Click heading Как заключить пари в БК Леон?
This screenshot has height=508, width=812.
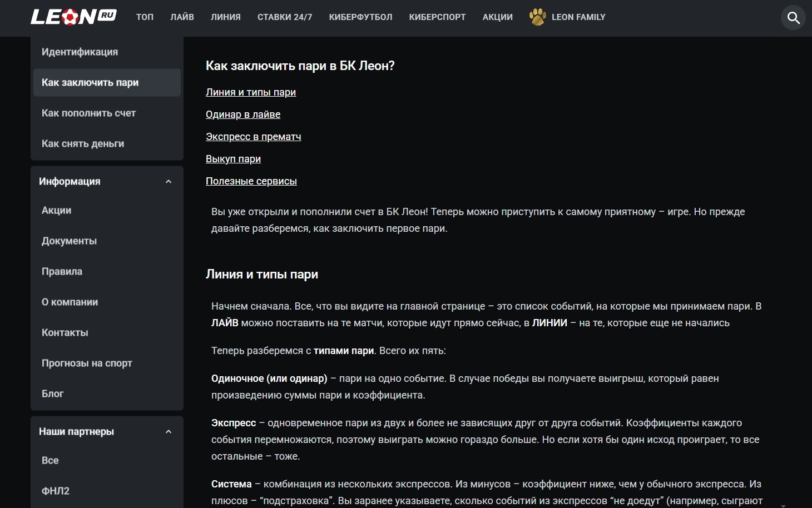(x=300, y=66)
